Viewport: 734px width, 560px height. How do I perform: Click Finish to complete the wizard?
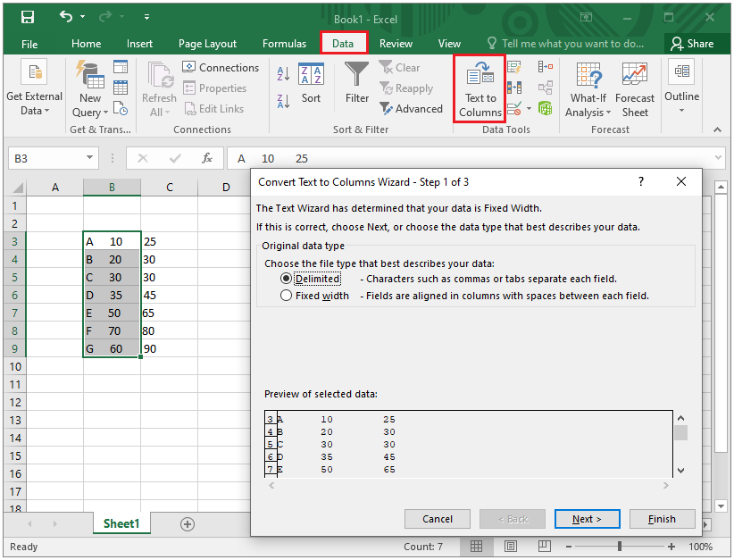tap(663, 519)
